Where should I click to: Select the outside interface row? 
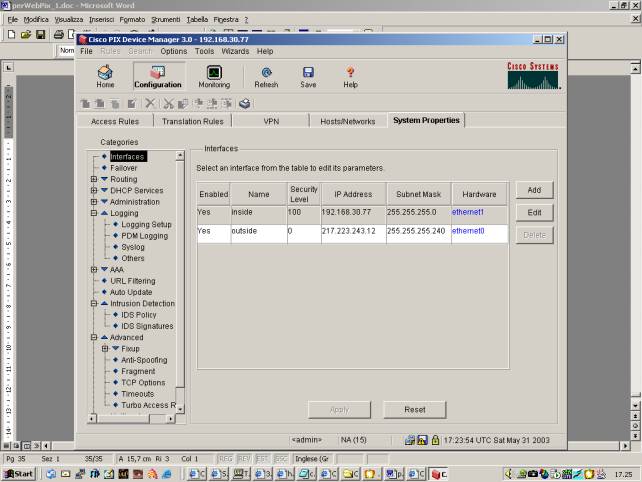(x=353, y=233)
